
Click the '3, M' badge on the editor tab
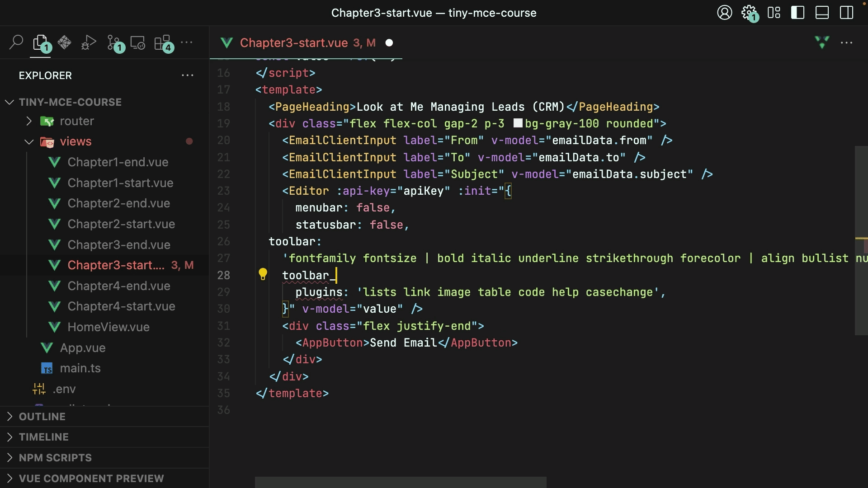[x=364, y=43]
